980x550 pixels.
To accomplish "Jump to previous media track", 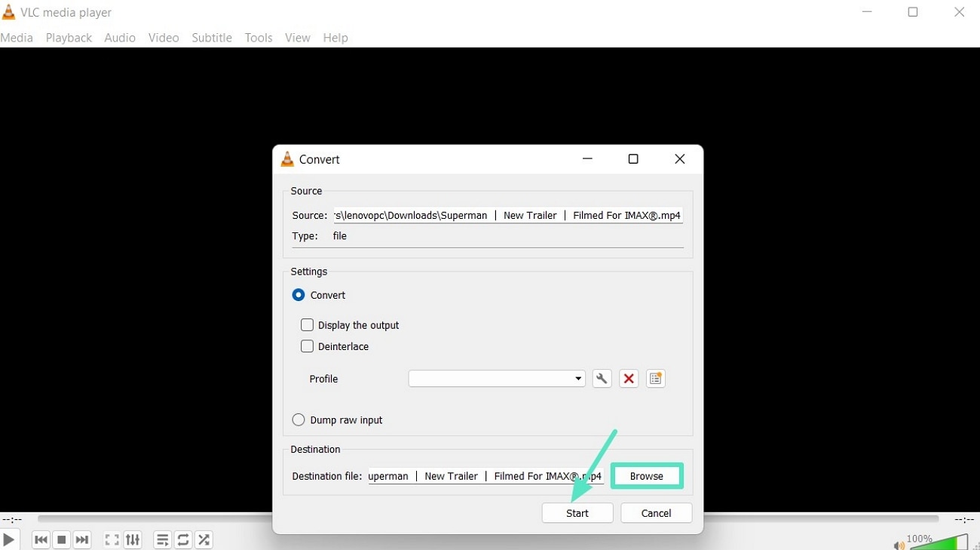I will [41, 539].
